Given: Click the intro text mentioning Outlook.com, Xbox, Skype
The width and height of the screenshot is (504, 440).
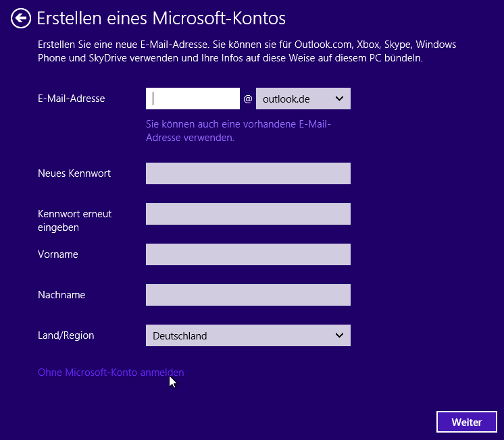Looking at the screenshot, I should (x=247, y=51).
